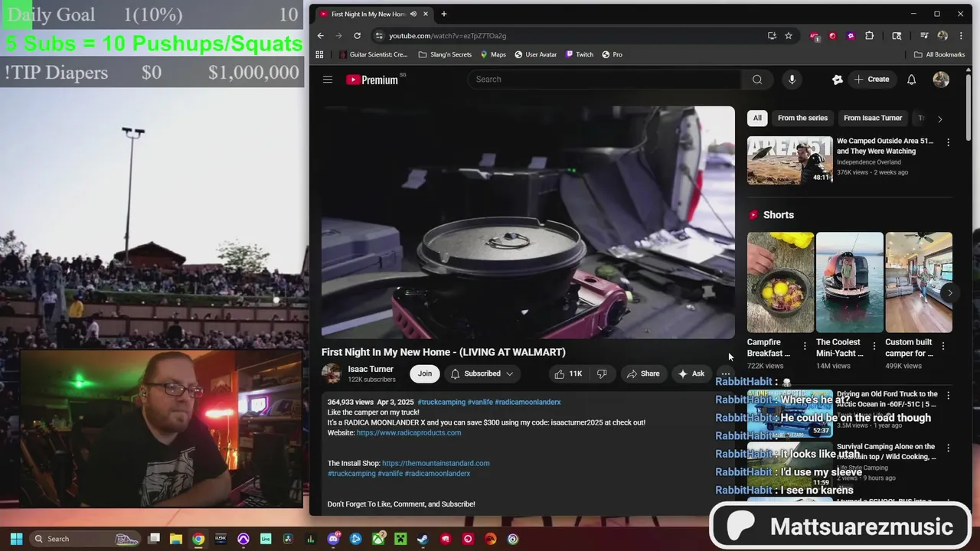Viewport: 980px width, 551px height.
Task: View site information icon in address bar
Action: tap(378, 35)
